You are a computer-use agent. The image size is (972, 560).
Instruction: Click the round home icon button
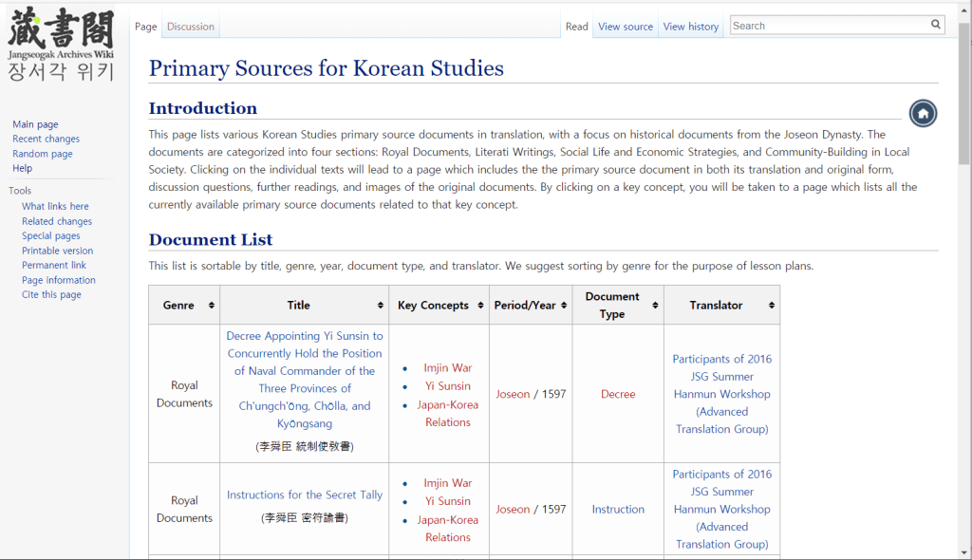923,114
